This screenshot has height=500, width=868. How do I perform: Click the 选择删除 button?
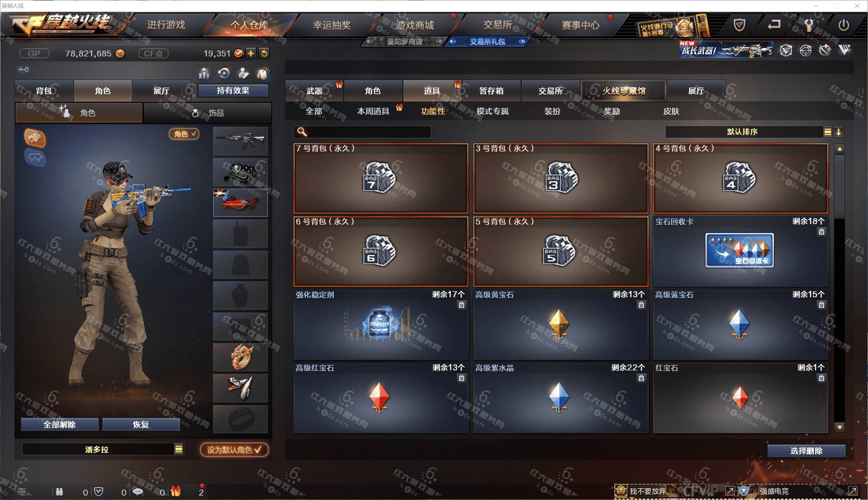[x=806, y=451]
